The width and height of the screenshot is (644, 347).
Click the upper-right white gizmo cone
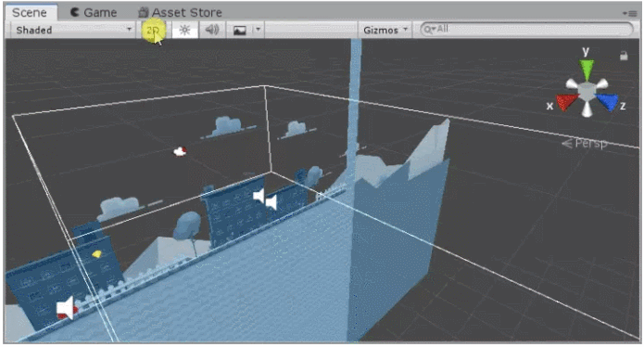coord(601,84)
